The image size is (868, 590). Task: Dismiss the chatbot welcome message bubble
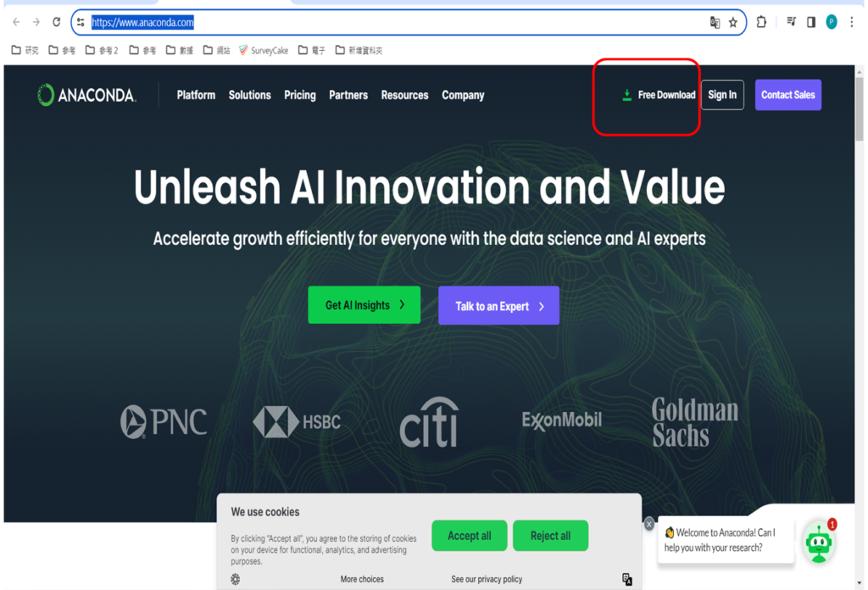tap(649, 524)
